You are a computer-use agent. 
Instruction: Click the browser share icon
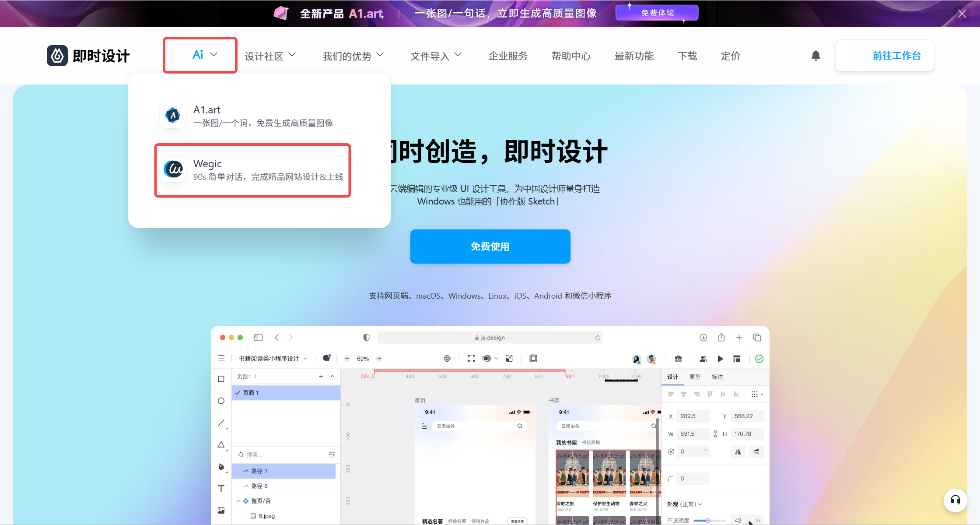721,337
